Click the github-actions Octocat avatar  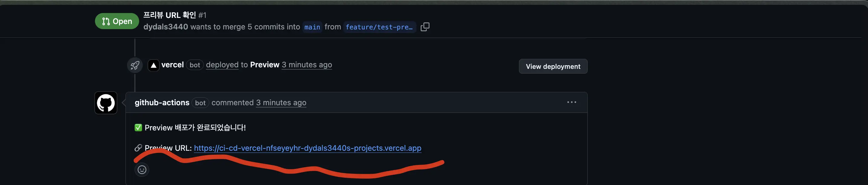106,103
